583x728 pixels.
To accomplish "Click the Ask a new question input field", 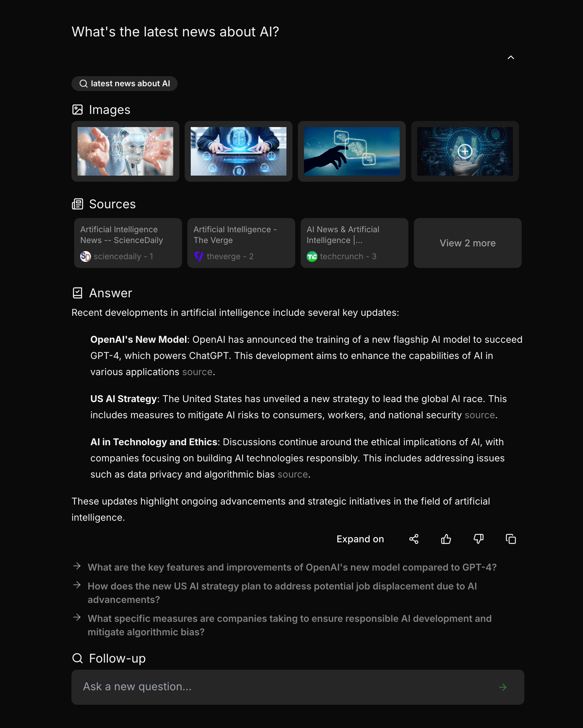I will click(x=298, y=687).
